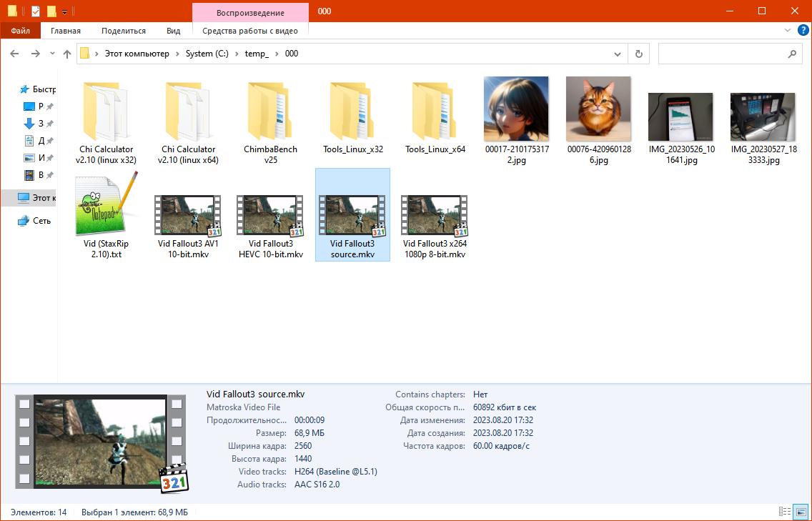Click Элементов: 14 in the status bar

(x=39, y=512)
